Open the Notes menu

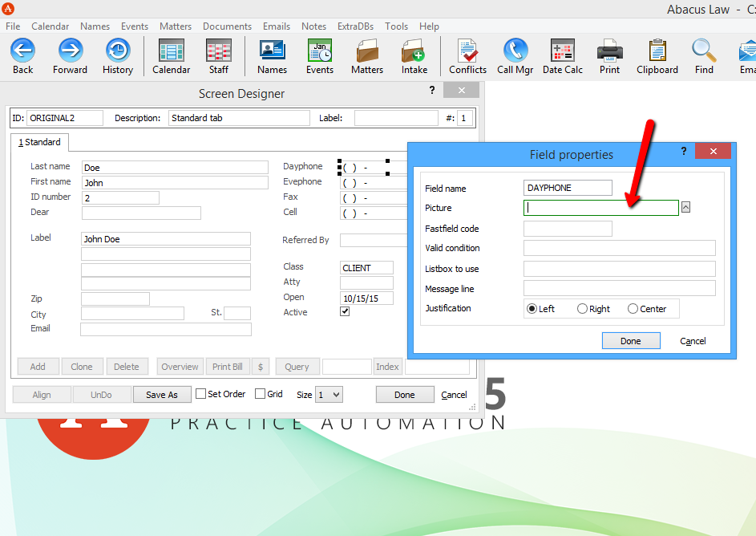pos(314,26)
